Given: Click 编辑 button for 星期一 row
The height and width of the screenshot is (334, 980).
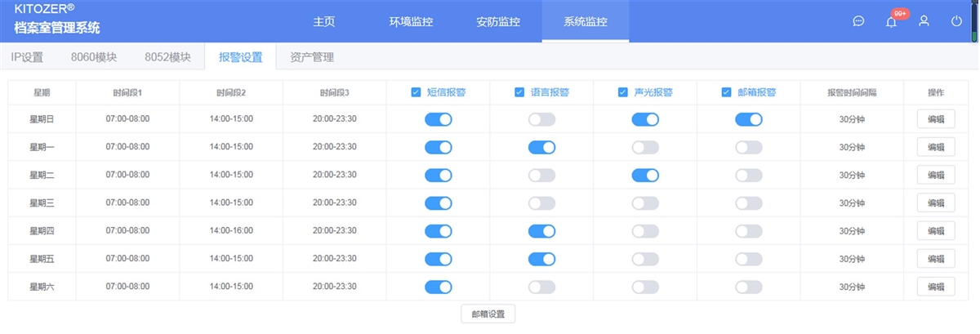Looking at the screenshot, I should [x=936, y=148].
